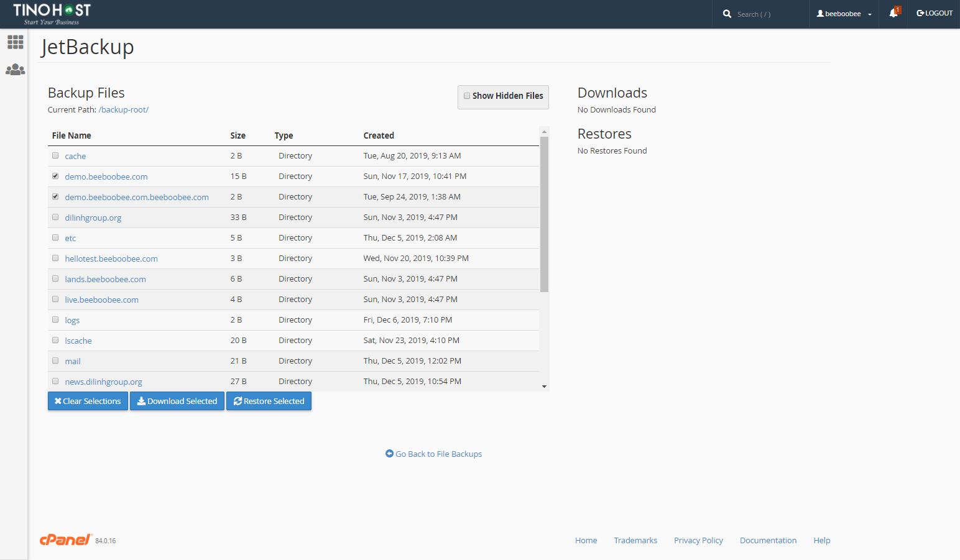Open the Documentation footer link
The width and height of the screenshot is (960, 560).
tap(768, 540)
